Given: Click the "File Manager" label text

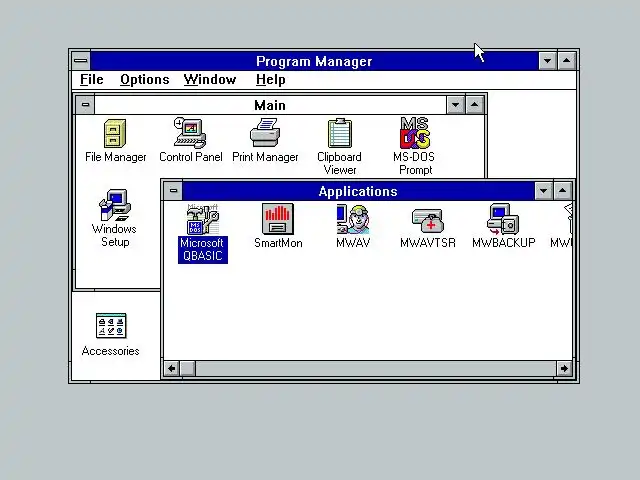Looking at the screenshot, I should (x=116, y=157).
